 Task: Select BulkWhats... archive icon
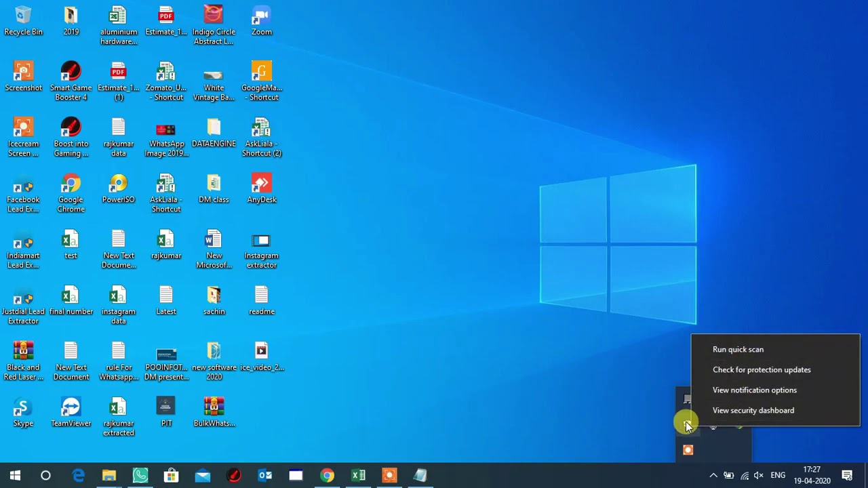pyautogui.click(x=214, y=413)
